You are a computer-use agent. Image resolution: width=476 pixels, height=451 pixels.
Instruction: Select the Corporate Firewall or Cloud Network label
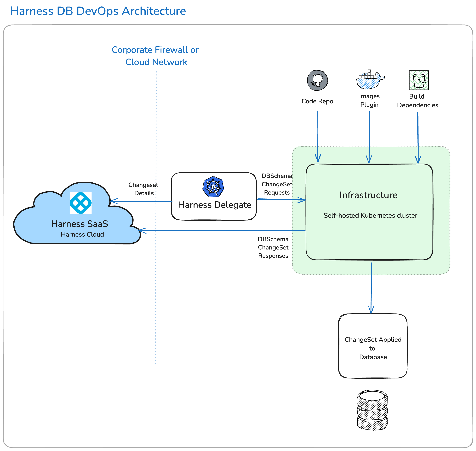(155, 56)
